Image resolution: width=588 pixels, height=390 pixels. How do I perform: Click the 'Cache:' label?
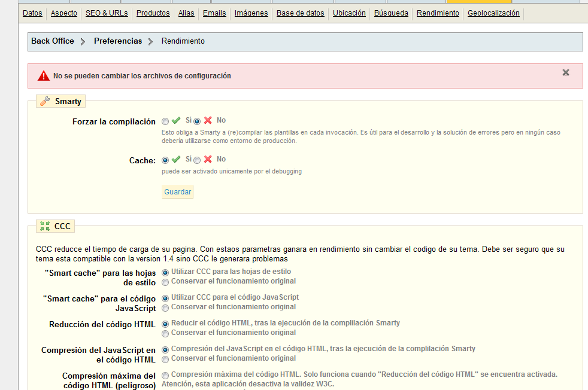(x=143, y=161)
